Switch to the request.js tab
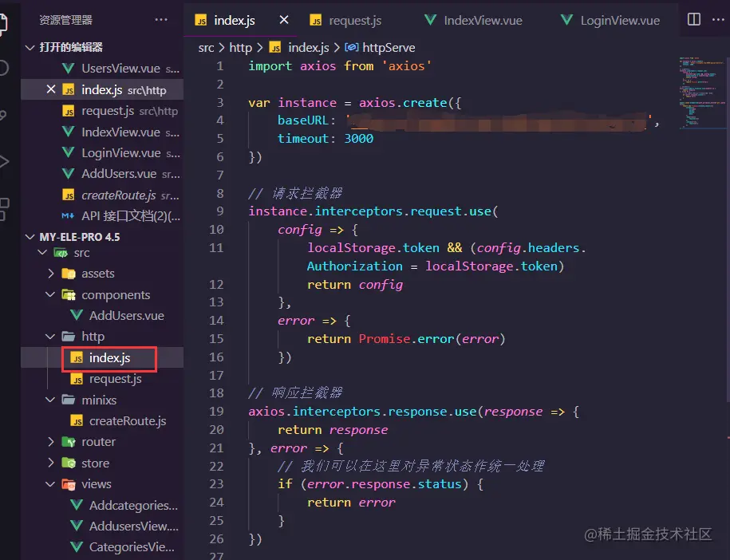Screen dimensions: 730x560 coord(355,21)
